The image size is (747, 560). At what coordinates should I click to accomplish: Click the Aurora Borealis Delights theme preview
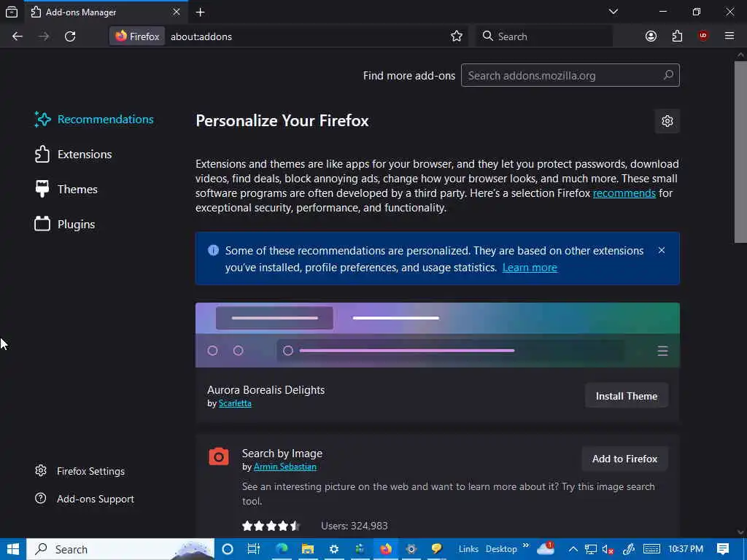438,335
